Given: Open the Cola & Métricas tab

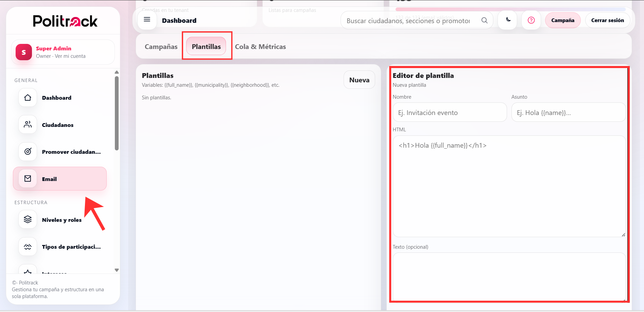Looking at the screenshot, I should [x=260, y=46].
